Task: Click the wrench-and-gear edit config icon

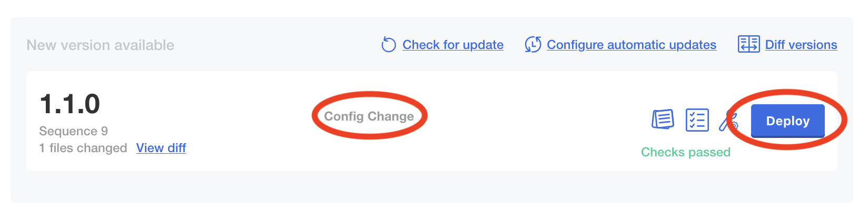Action: coord(728,121)
